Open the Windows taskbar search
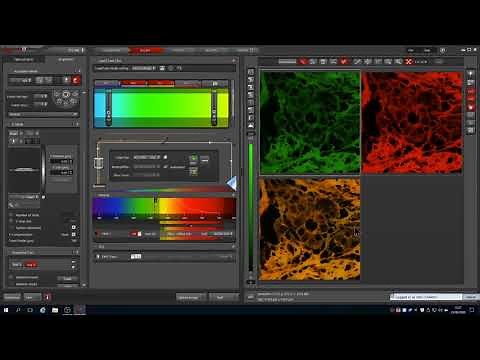 click(18, 310)
